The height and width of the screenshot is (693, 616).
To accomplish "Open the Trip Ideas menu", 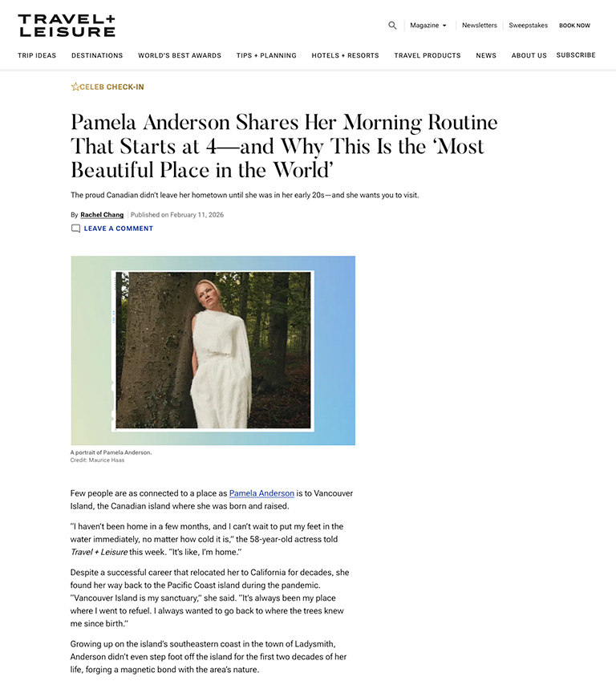I will click(37, 55).
